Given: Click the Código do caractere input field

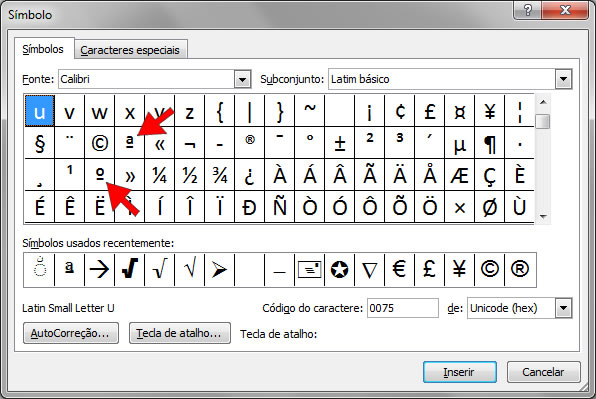Looking at the screenshot, I should [x=403, y=308].
